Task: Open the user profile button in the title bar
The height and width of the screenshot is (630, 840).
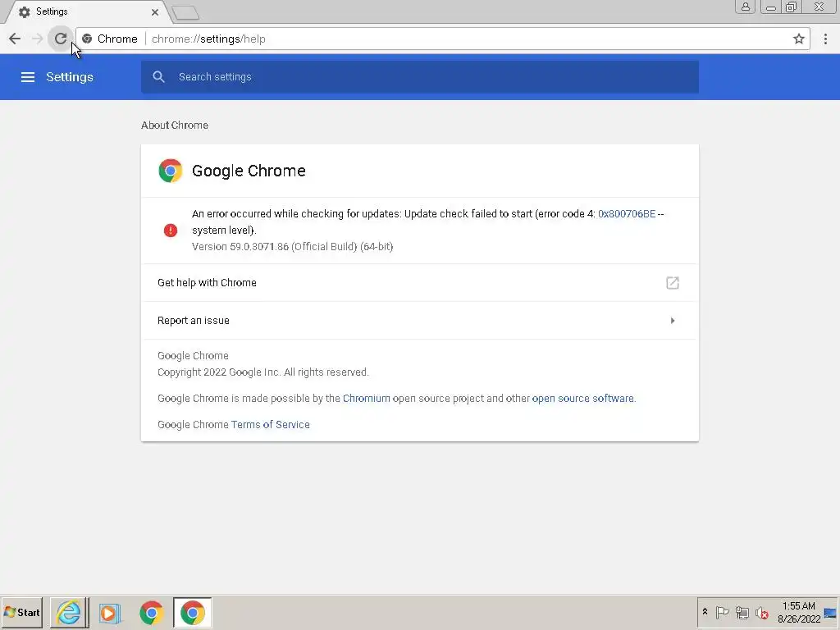Action: [745, 7]
